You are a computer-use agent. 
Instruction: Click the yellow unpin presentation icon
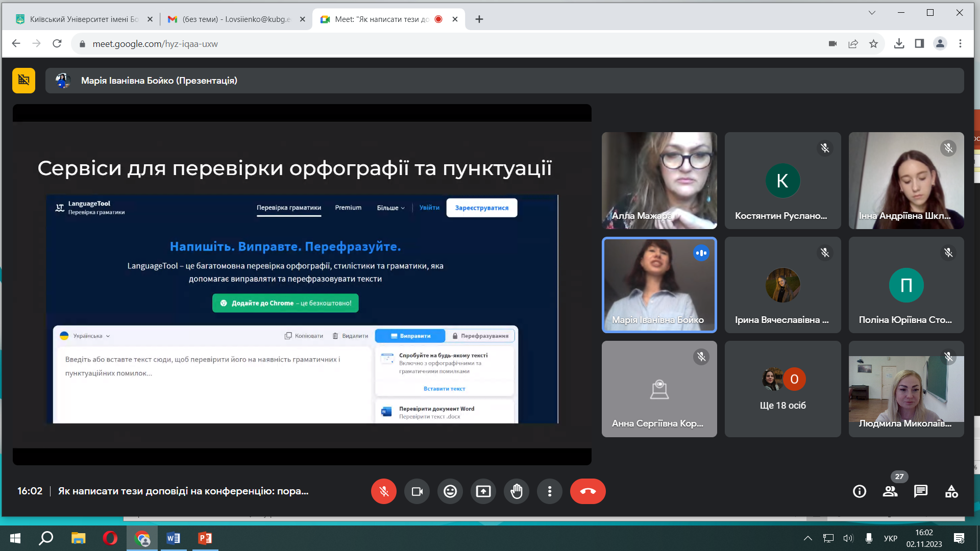[x=23, y=81]
